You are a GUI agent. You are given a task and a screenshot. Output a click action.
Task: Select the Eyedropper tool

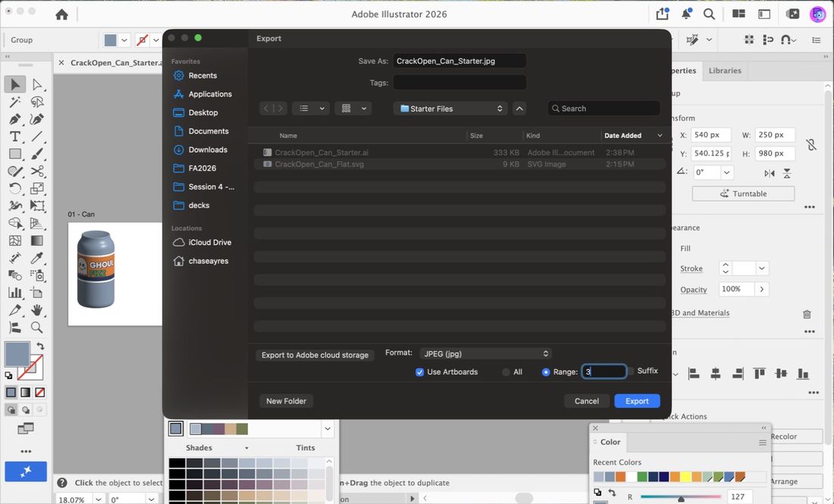click(36, 258)
